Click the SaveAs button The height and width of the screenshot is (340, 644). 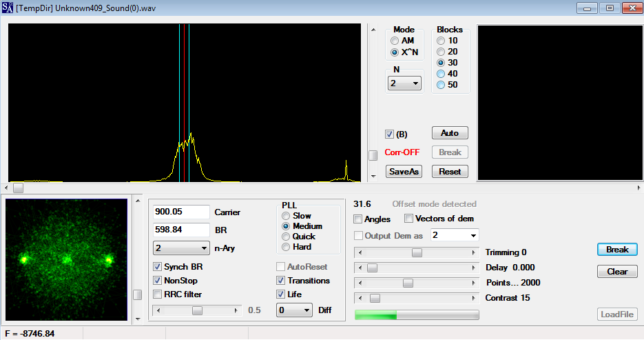point(404,172)
